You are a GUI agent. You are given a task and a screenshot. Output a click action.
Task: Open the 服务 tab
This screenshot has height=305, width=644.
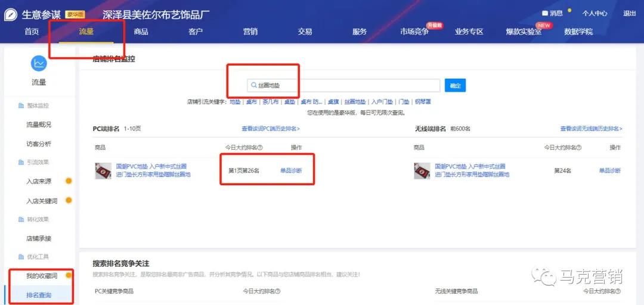pyautogui.click(x=360, y=32)
